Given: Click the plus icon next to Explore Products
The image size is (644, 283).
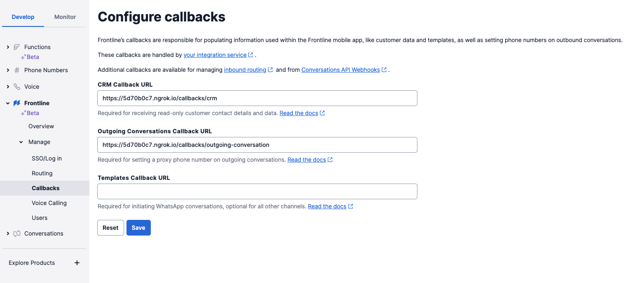Looking at the screenshot, I should pos(77,262).
